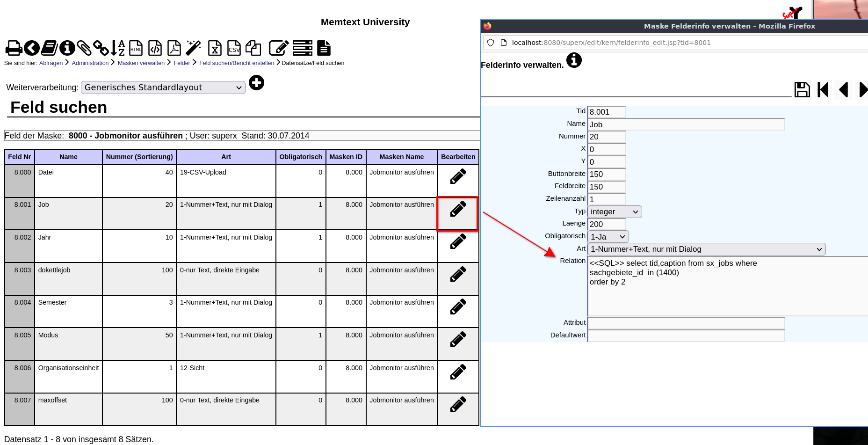Image resolution: width=868 pixels, height=445 pixels.
Task: Go to previous record arrow
Action: (844, 89)
